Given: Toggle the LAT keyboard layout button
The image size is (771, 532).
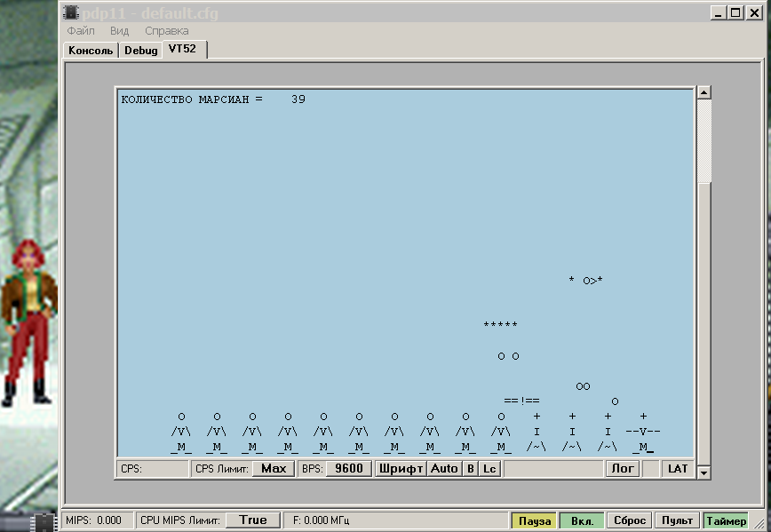Looking at the screenshot, I should click(x=678, y=469).
